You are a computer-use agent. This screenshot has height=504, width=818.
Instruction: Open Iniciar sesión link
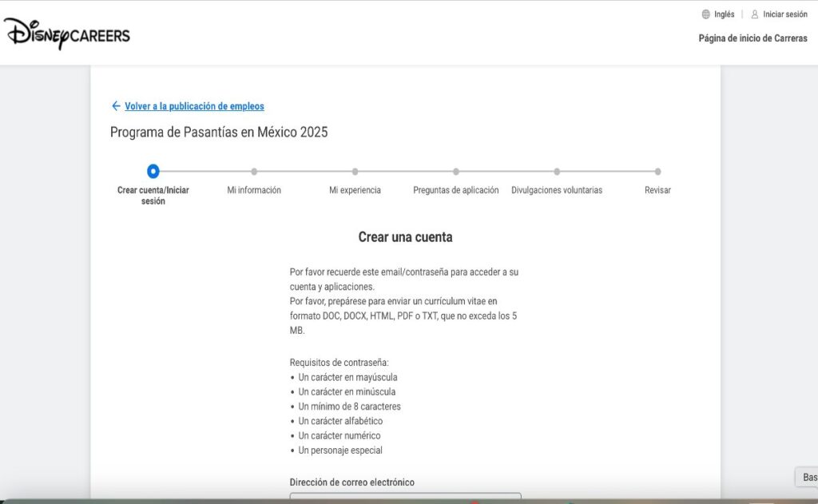[785, 14]
